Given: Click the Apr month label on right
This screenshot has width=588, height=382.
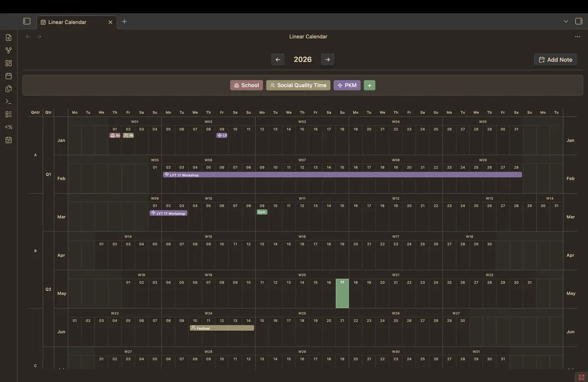Looking at the screenshot, I should 570,255.
